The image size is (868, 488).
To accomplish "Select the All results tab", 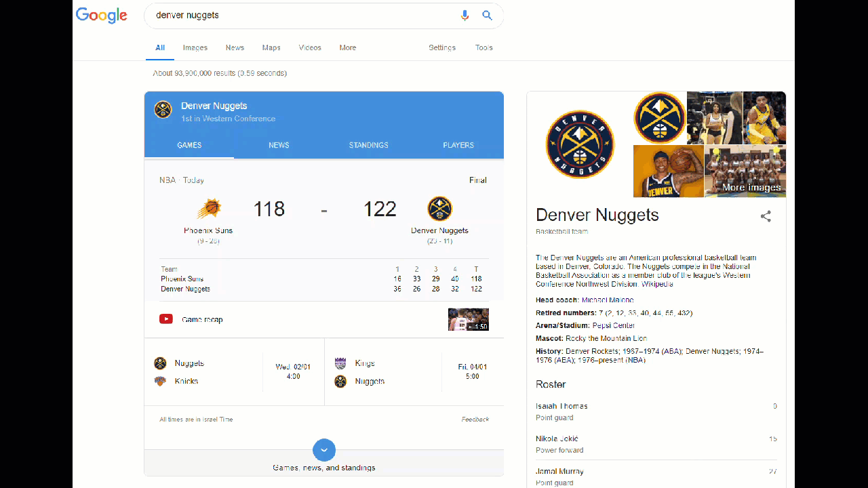I will pyautogui.click(x=160, y=47).
